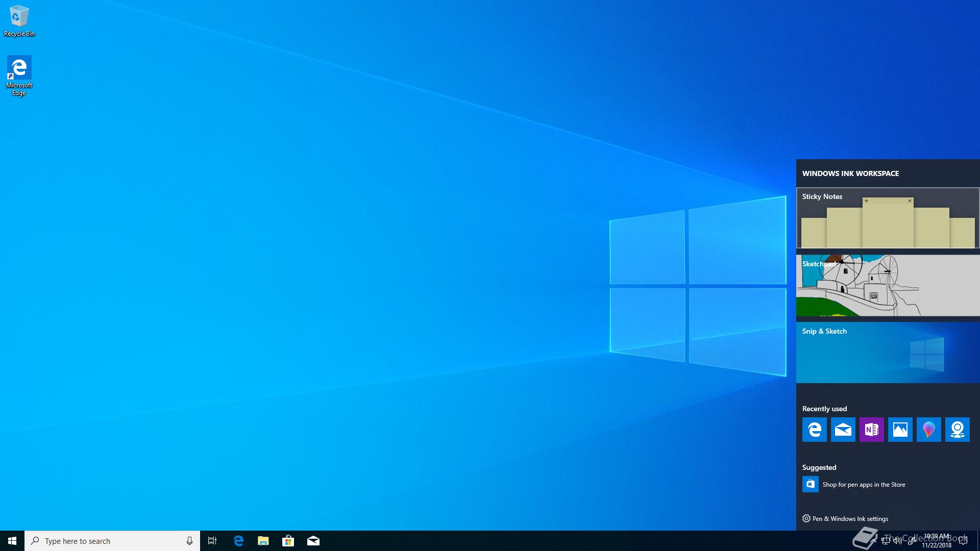The image size is (980, 551).
Task: Click the volume speaker tray icon
Action: [897, 541]
